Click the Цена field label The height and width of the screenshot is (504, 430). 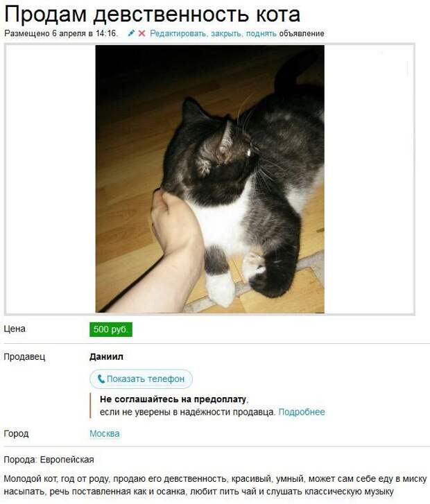(x=15, y=329)
